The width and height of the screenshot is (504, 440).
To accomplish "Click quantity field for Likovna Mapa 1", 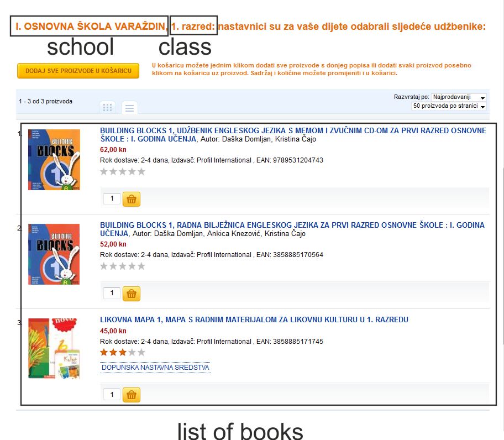I will tap(112, 394).
